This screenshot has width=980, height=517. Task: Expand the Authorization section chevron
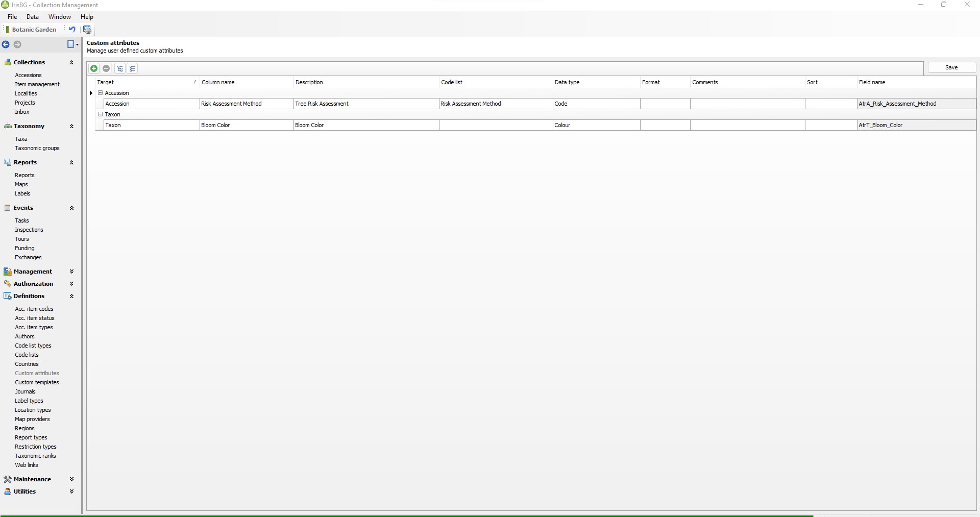pos(71,284)
